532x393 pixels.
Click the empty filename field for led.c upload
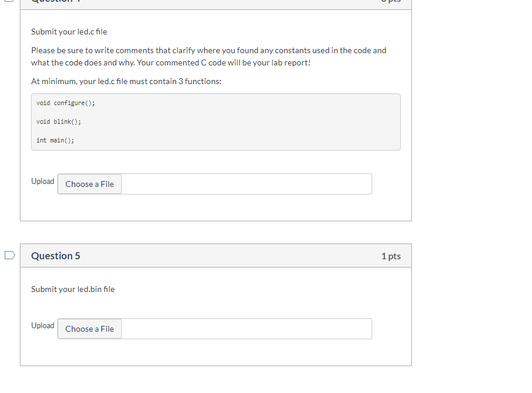[x=247, y=184]
